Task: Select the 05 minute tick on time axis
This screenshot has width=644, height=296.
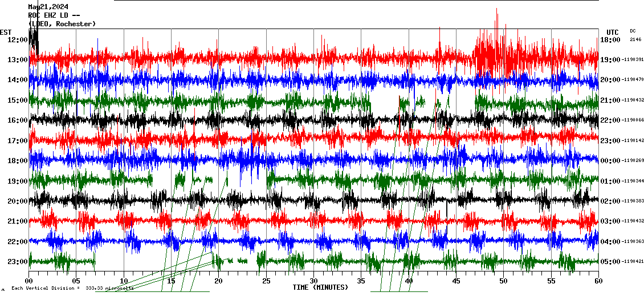Action: pos(76,281)
